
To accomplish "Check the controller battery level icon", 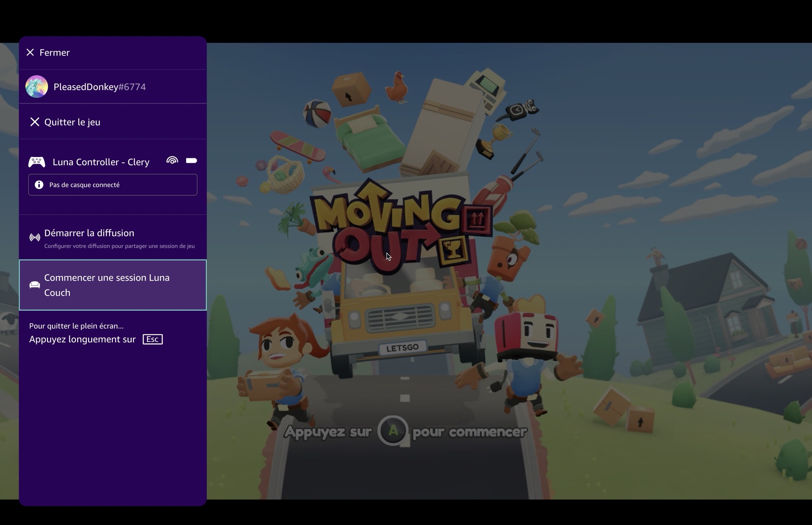I will click(x=191, y=160).
